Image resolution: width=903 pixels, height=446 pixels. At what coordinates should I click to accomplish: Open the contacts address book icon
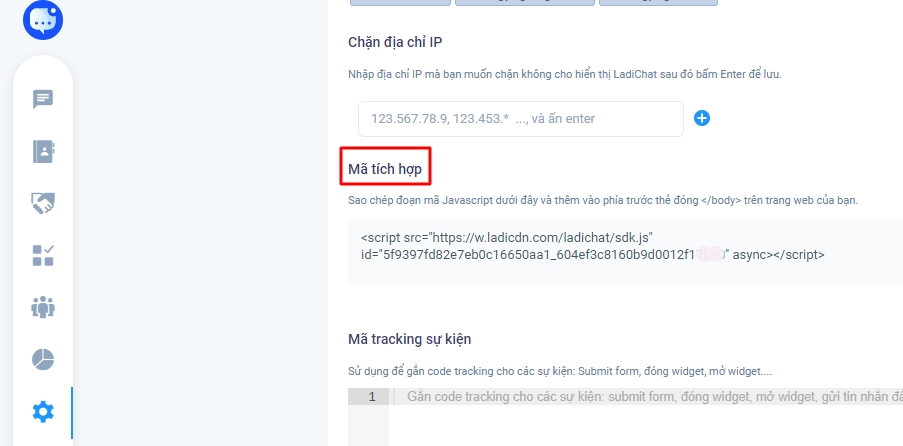click(43, 152)
